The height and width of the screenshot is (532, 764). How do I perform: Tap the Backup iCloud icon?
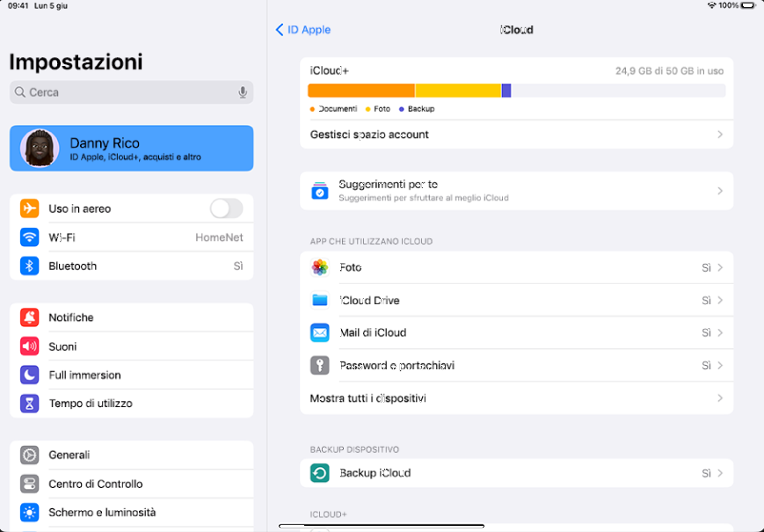point(320,473)
